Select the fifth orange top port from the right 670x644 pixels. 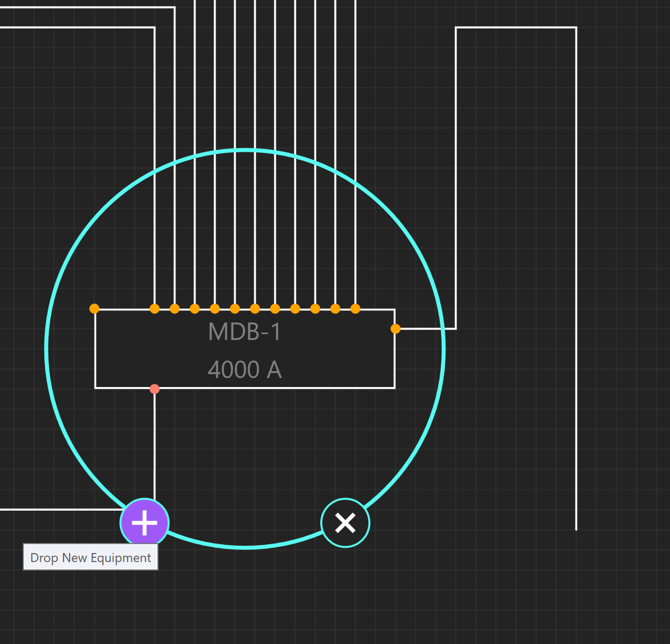point(275,309)
